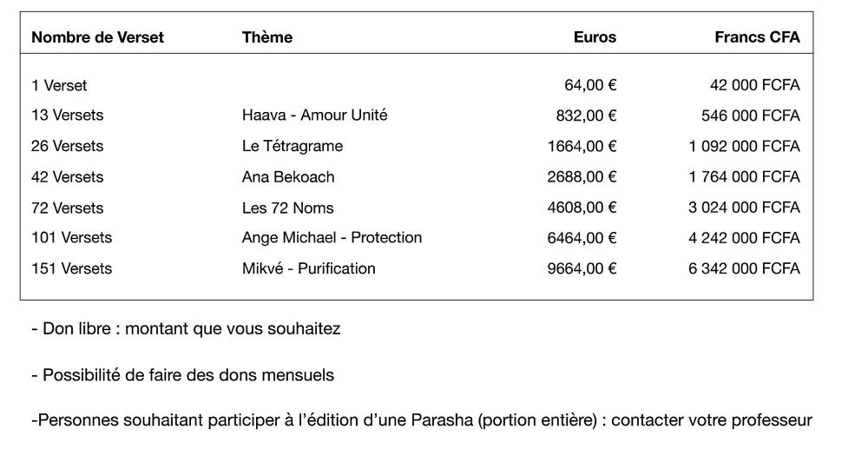Image resolution: width=868 pixels, height=469 pixels.
Task: Click the "Francs CFA" column header
Action: [757, 37]
